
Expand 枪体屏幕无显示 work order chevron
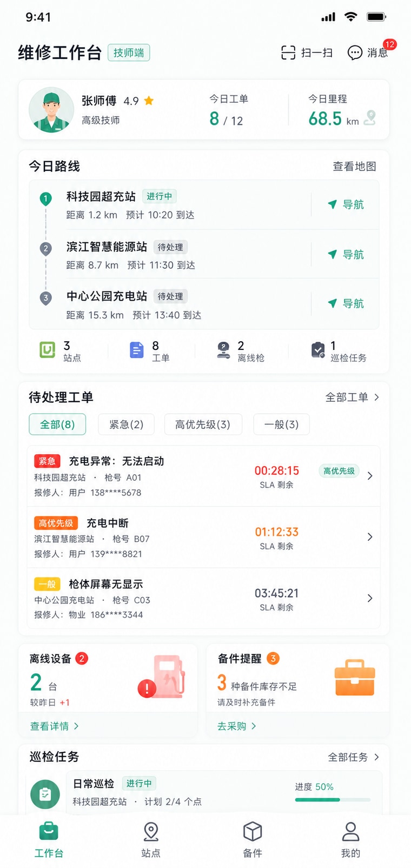pos(370,598)
